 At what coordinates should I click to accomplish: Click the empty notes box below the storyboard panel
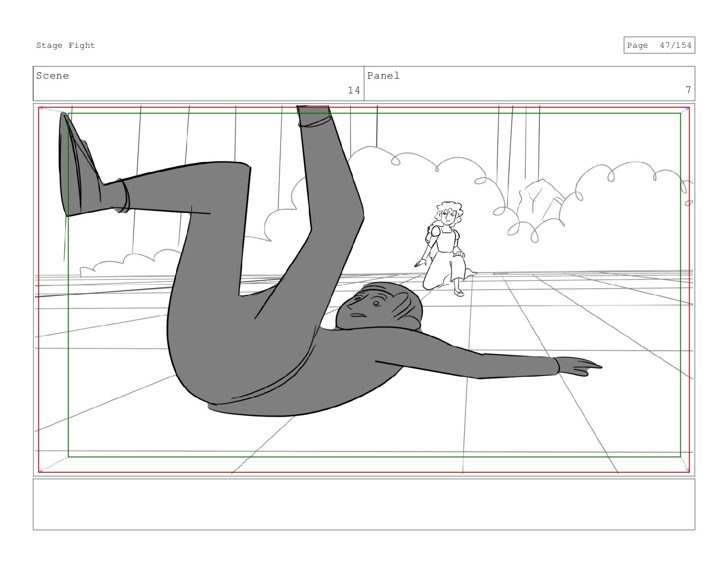point(364,504)
